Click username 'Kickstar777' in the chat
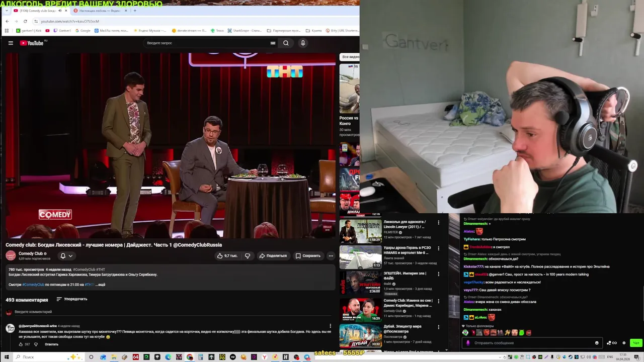Image resolution: width=644 pixels, height=362 pixels. [473, 266]
